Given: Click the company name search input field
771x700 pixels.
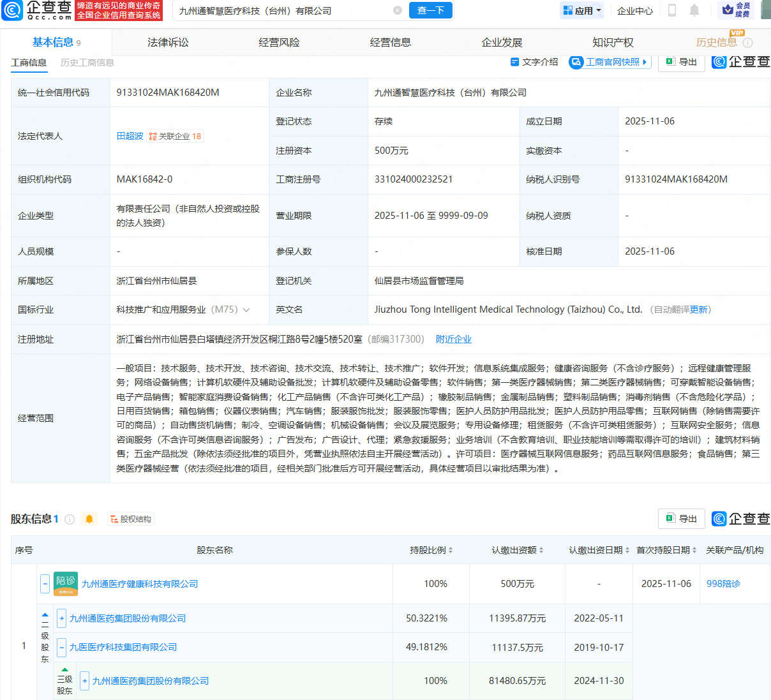Looking at the screenshot, I should pyautogui.click(x=268, y=11).
